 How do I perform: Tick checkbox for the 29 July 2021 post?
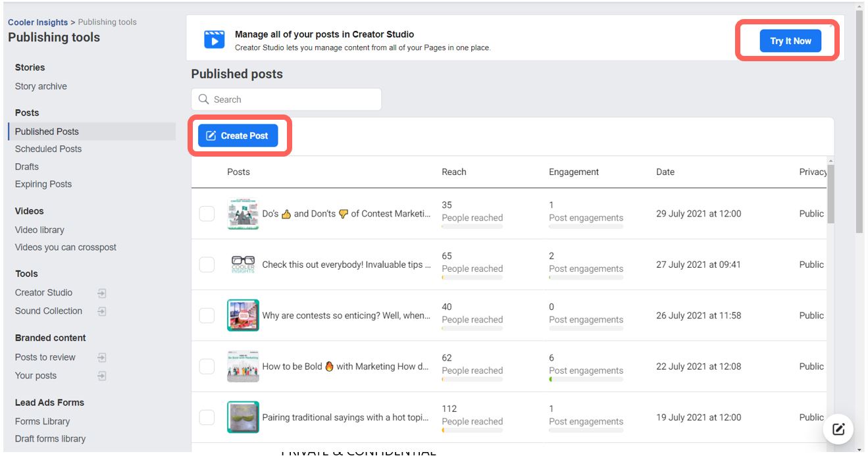[x=207, y=214]
